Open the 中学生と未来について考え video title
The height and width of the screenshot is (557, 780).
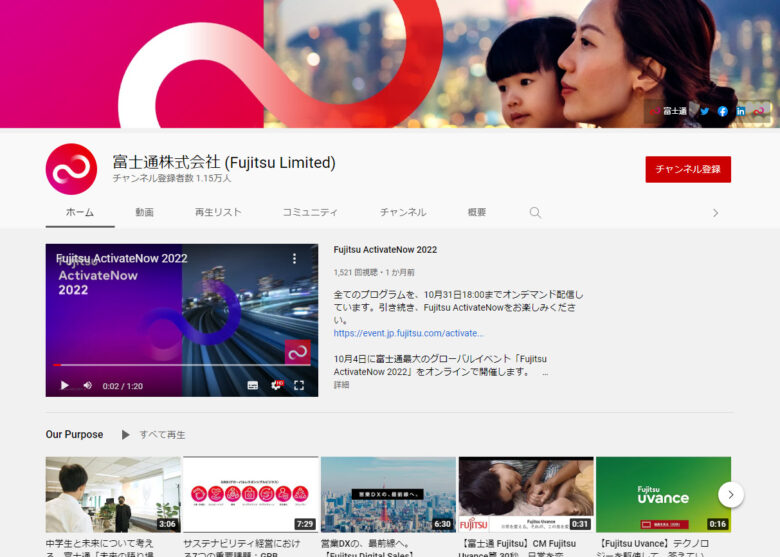[99, 548]
